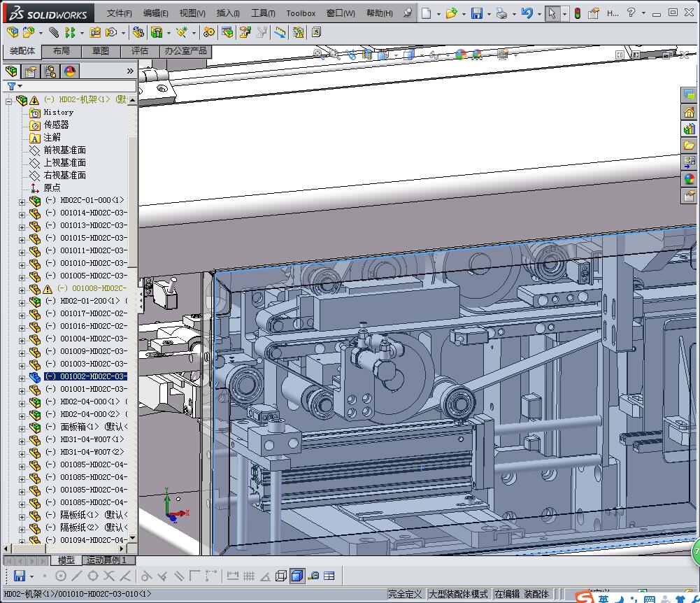This screenshot has width=700, height=603.
Task: Open the FeatureManager design tree tab
Action: click(x=12, y=71)
